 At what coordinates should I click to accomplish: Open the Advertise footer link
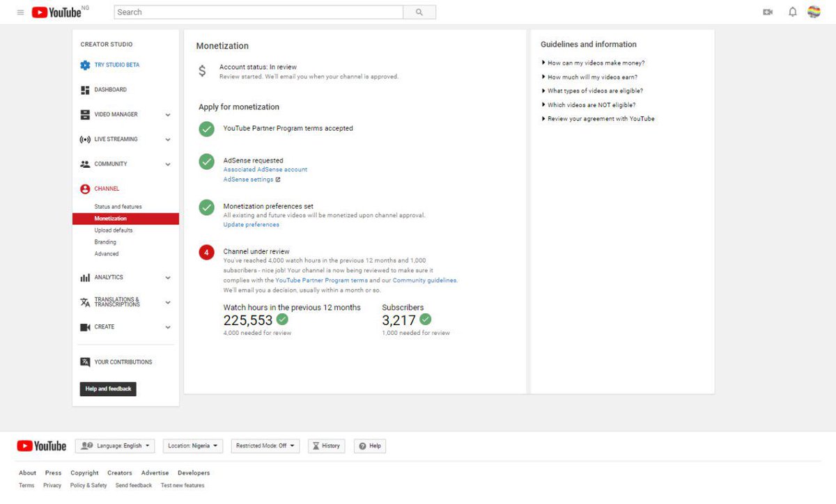[155, 473]
